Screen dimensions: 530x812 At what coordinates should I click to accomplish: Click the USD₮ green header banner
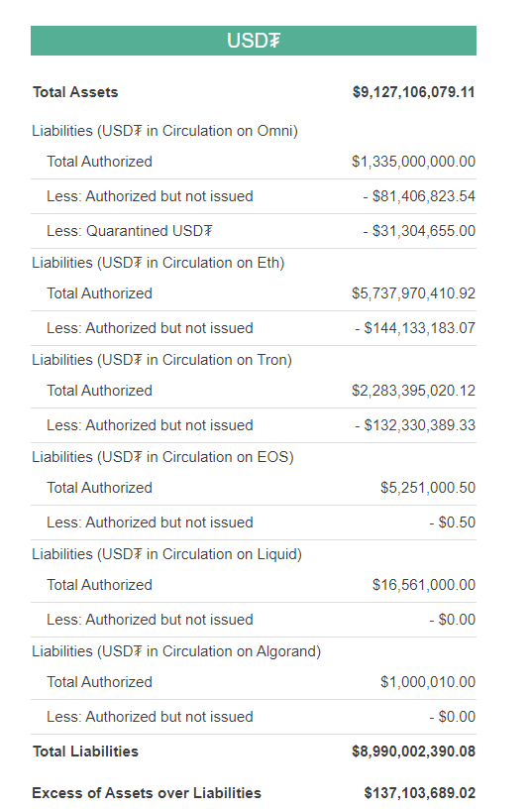pos(253,41)
